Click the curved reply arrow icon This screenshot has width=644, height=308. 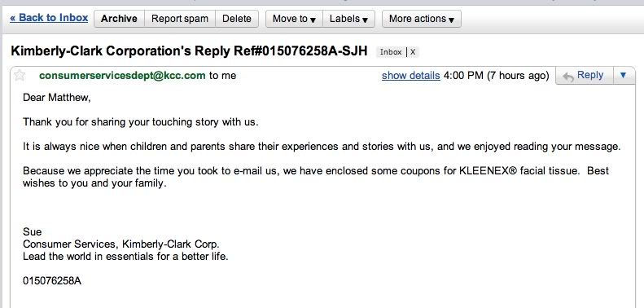(567, 77)
